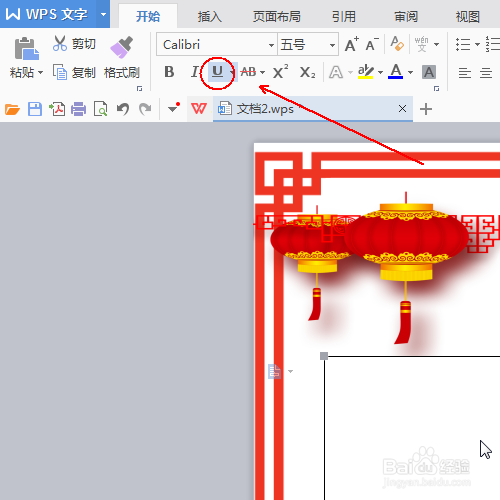Activate the Format Painter (格式刷)
Viewport: 500px width, 500px height.
[122, 57]
